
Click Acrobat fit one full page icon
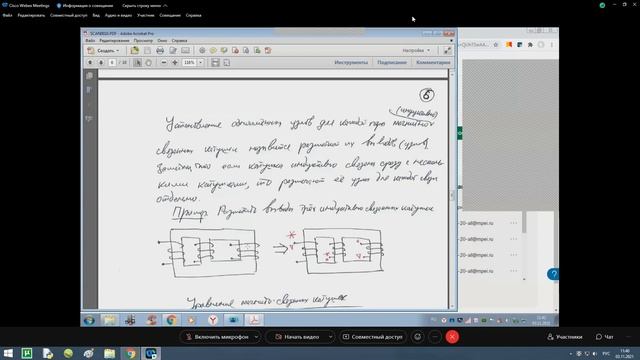(x=227, y=62)
